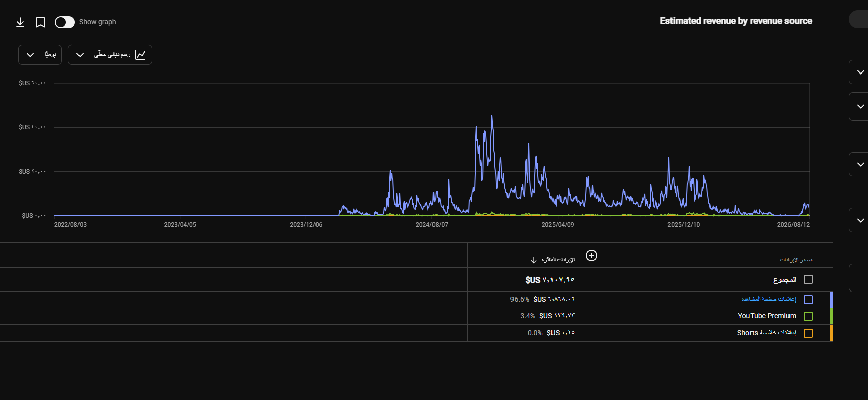Viewport: 868px width, 400px height.
Task: Click the bookmark save icon
Action: (x=41, y=22)
